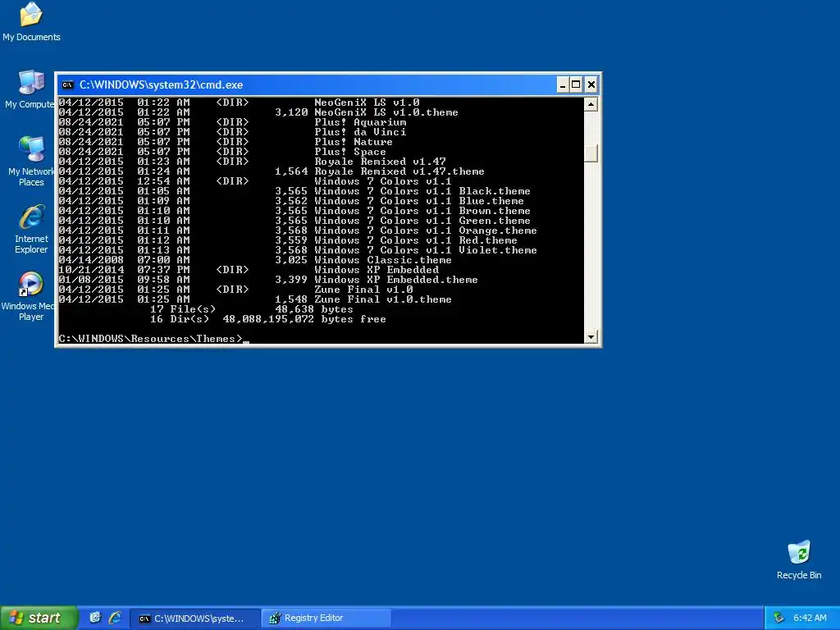This screenshot has width=840, height=630.
Task: Click the 'Windows XP Embedded.theme' entry
Action: [x=396, y=280]
